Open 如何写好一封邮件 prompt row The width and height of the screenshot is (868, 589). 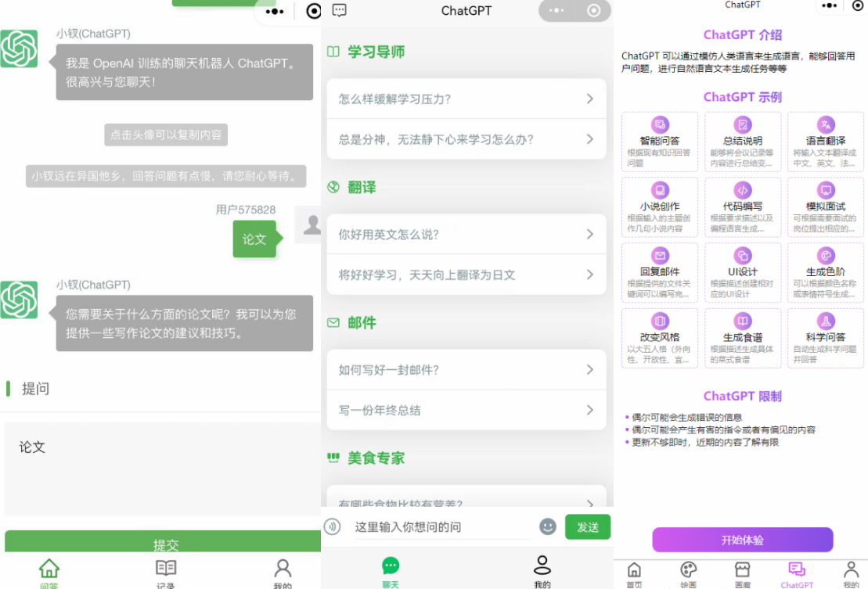pyautogui.click(x=466, y=370)
